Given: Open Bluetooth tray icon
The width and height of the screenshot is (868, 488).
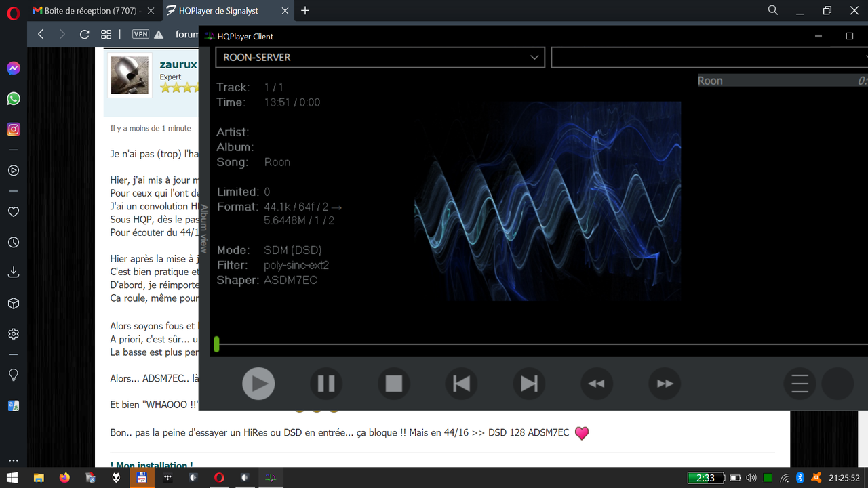Looking at the screenshot, I should click(x=800, y=478).
